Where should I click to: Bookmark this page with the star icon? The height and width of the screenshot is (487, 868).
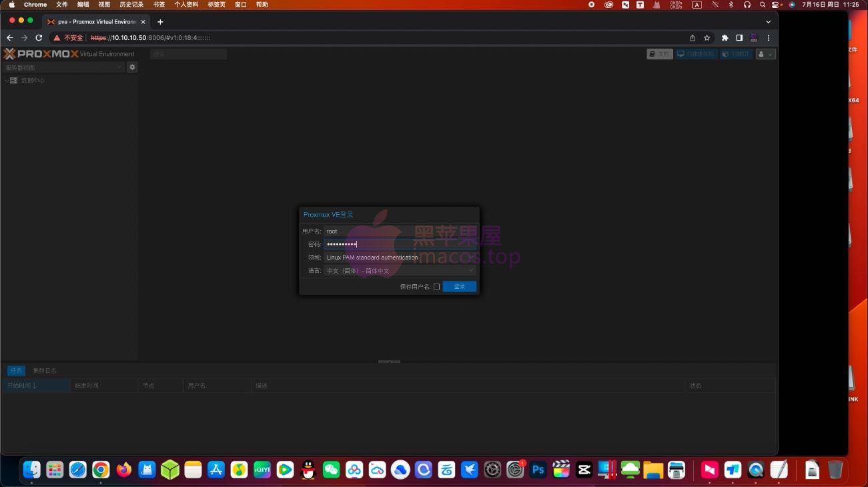[x=707, y=38]
